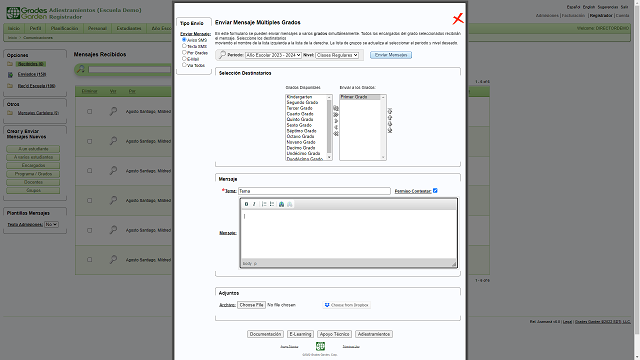Click the Grades Garden logo in dialog footer
Image resolution: width=640 pixels, height=360 pixels.
(320, 346)
